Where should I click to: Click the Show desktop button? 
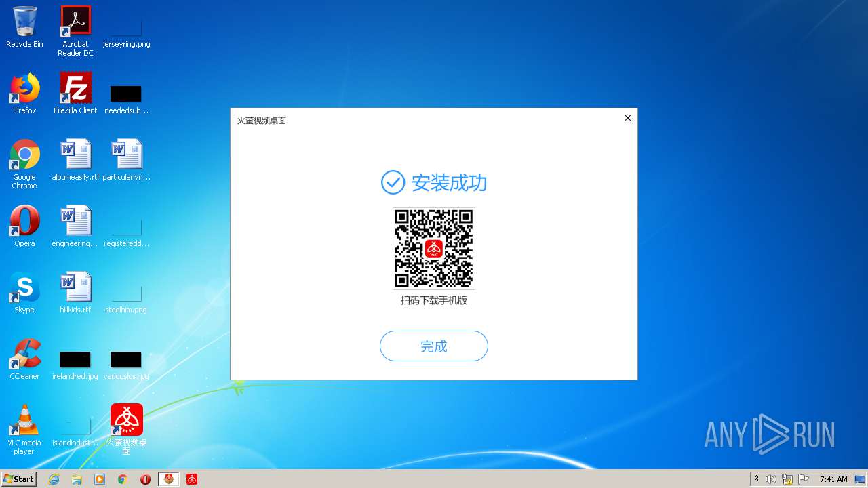coord(861,479)
